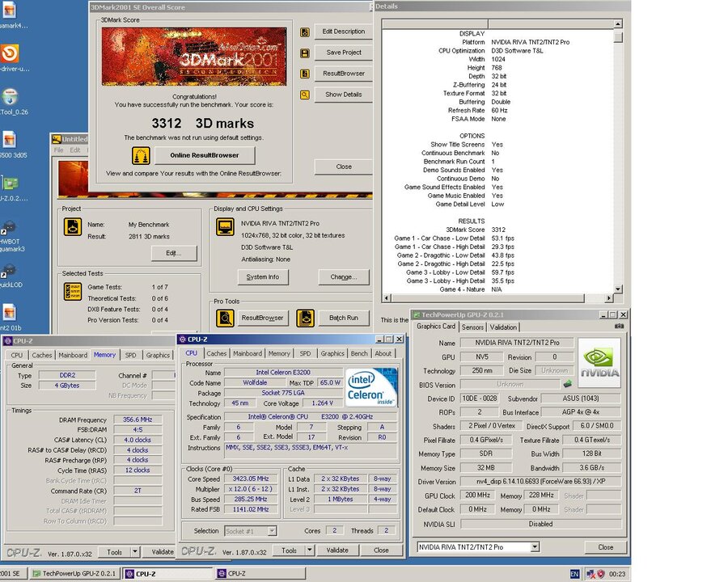Switch to Caches tab in front CPU-Z
This screenshot has width=728, height=582.
[x=216, y=353]
